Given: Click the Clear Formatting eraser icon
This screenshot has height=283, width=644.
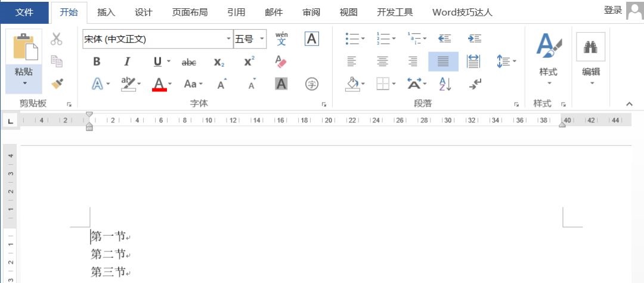Looking at the screenshot, I should click(281, 61).
